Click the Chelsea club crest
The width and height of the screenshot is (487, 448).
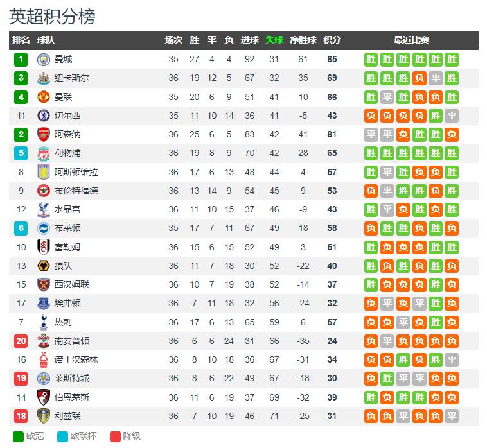pyautogui.click(x=44, y=116)
